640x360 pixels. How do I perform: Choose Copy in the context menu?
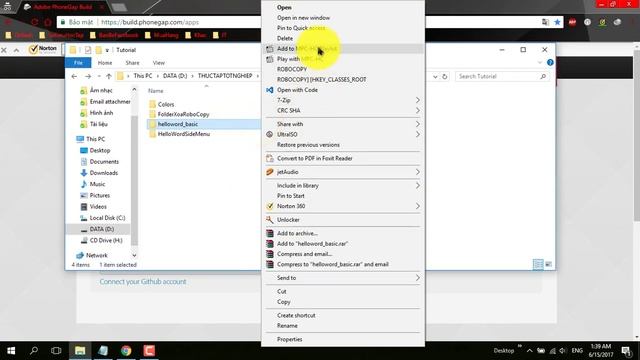tap(284, 302)
